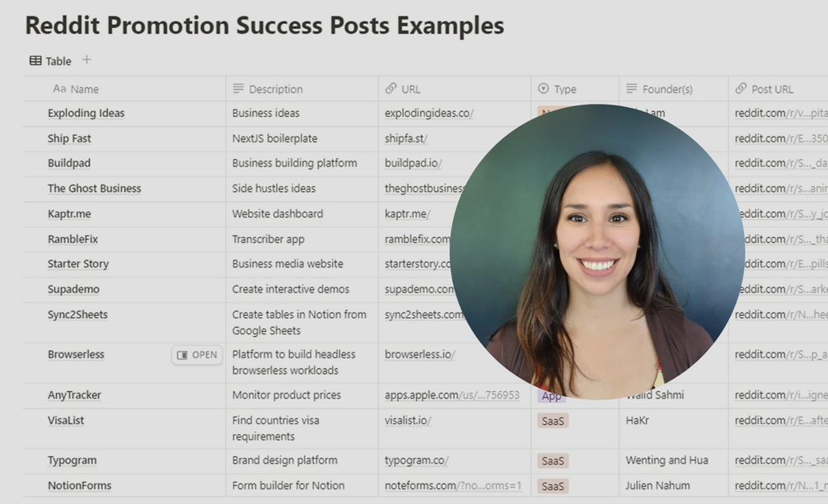Viewport: 828px width, 504px height.
Task: Open the RambleFix entry
Action: click(x=73, y=239)
